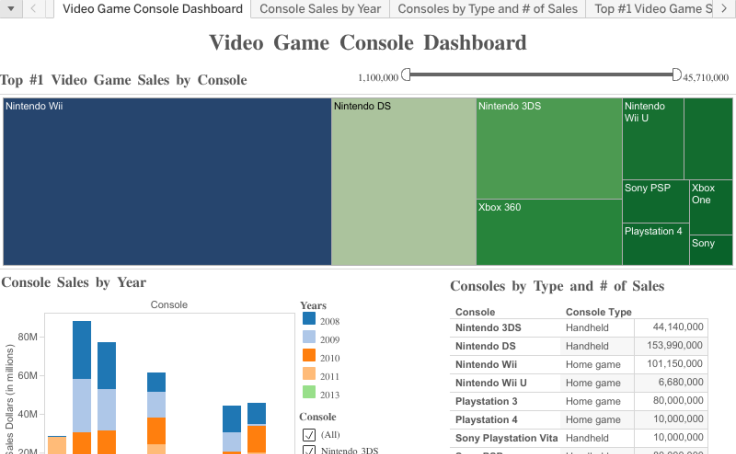
Task: Select the Xbox One treemap block
Action: 711,207
